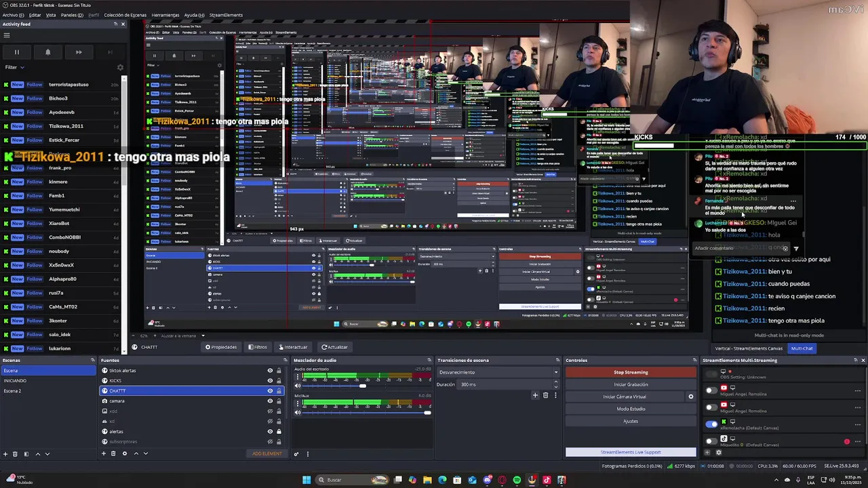868x488 pixels.
Task: Mute Mic/Aux speaker icon
Action: pos(297,412)
